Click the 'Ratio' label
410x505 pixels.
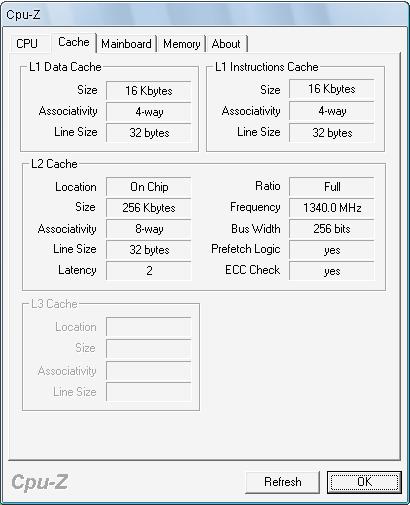coord(268,186)
